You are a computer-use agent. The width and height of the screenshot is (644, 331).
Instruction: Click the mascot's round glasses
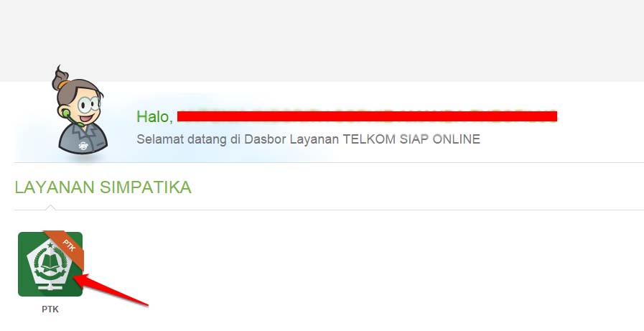point(89,105)
